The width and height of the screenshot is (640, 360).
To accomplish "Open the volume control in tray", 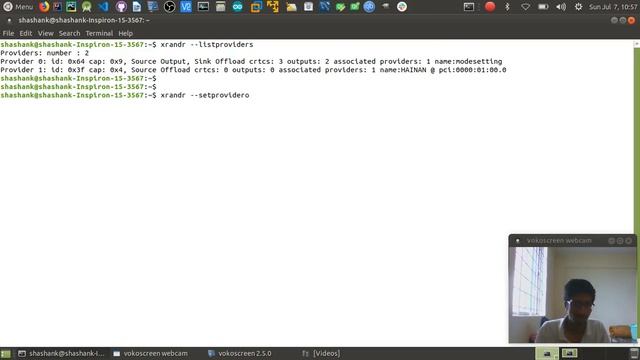I will (x=561, y=7).
